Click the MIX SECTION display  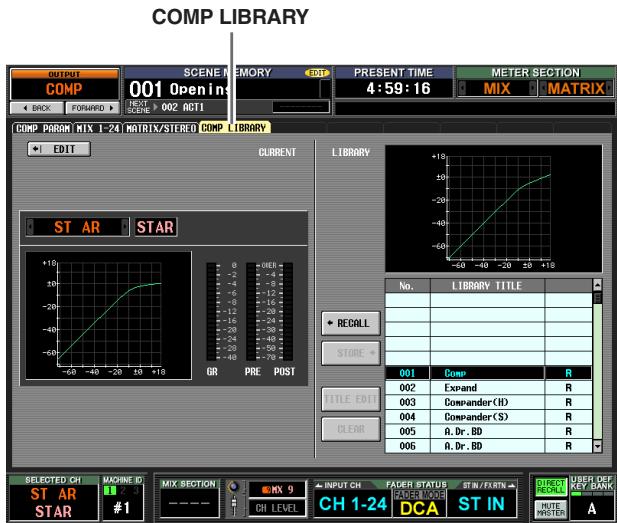[x=189, y=498]
